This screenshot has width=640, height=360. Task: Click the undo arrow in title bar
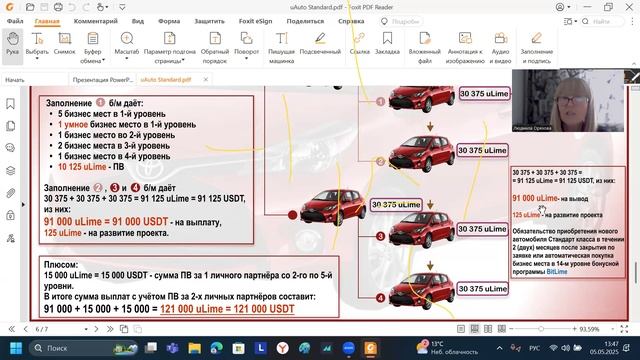pos(72,7)
